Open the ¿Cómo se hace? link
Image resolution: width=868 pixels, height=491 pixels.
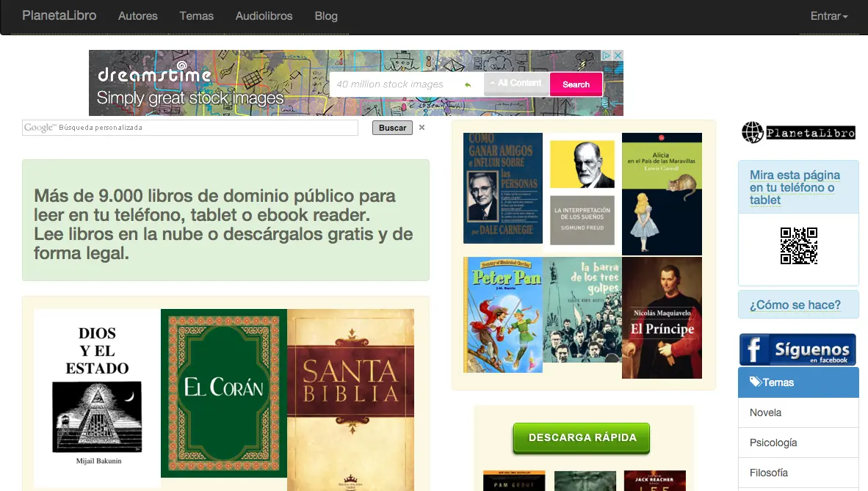click(x=795, y=305)
